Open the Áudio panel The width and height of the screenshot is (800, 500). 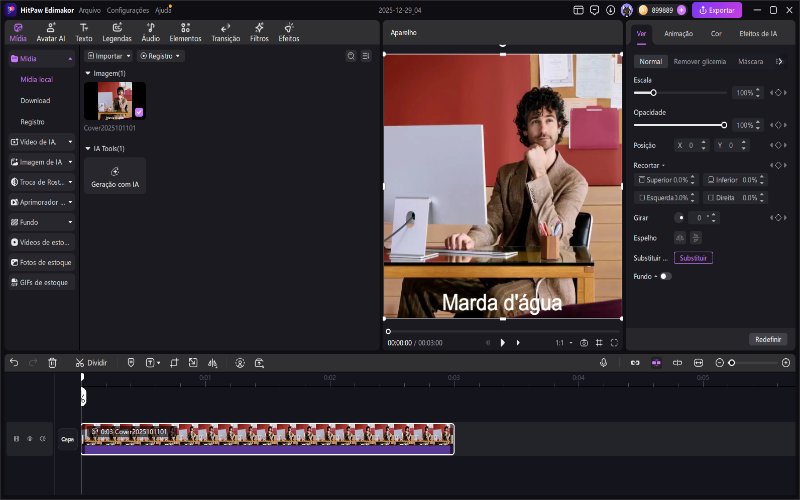click(151, 32)
